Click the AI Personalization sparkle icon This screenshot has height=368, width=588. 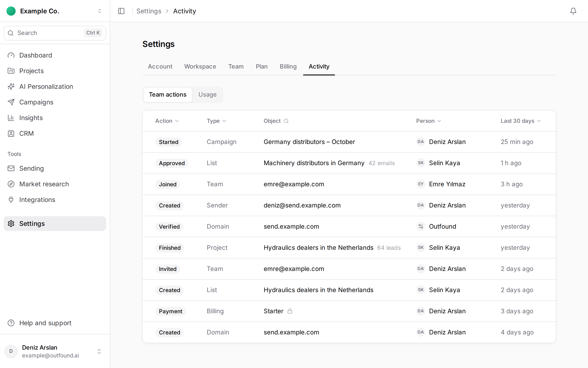click(11, 86)
